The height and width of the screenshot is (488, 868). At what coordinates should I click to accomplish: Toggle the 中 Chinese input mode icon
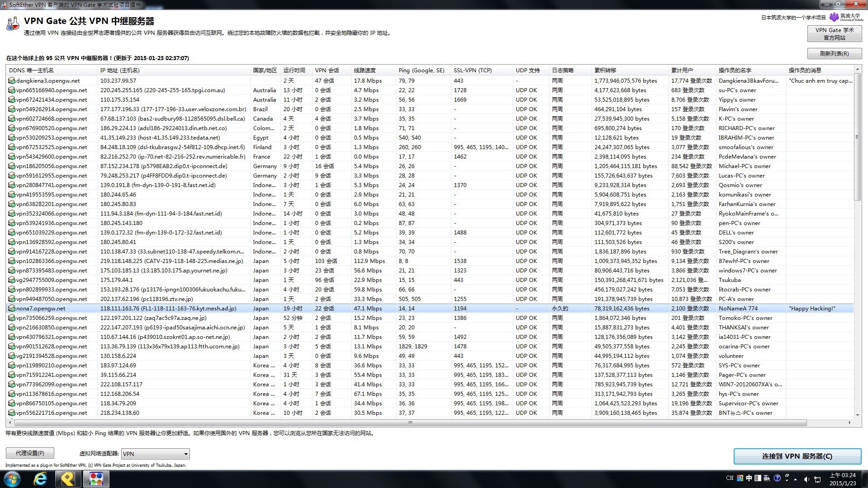pyautogui.click(x=749, y=478)
